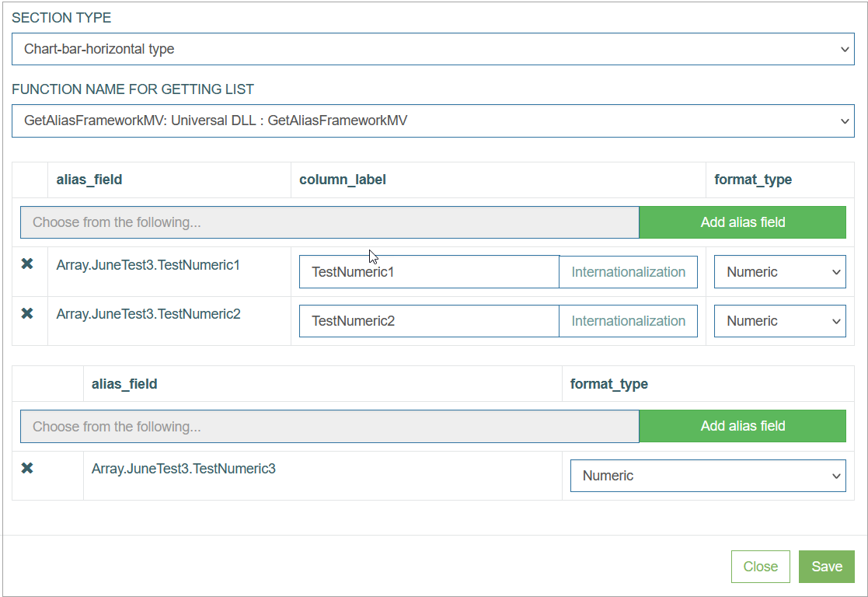Remove the TestNumeric1 alias field row
Screen dimensions: 868x597
27,264
